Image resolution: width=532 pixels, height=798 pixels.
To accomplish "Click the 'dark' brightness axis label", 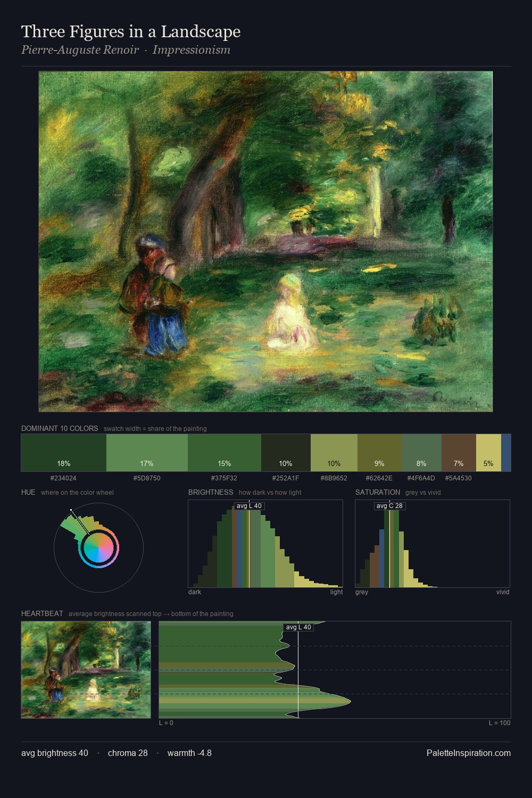I will coord(195,592).
